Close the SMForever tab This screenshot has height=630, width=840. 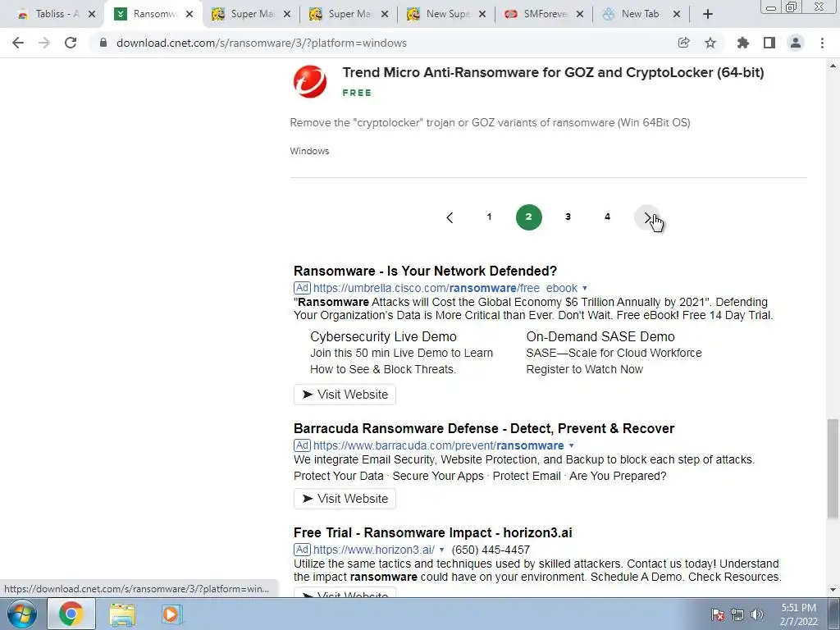coord(580,15)
